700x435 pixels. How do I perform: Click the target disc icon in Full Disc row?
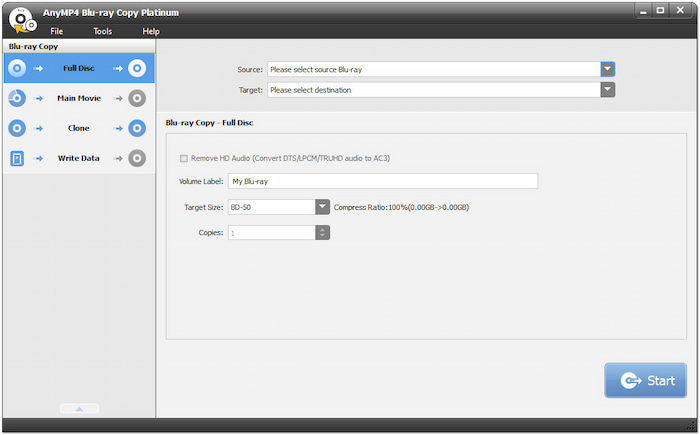(137, 68)
